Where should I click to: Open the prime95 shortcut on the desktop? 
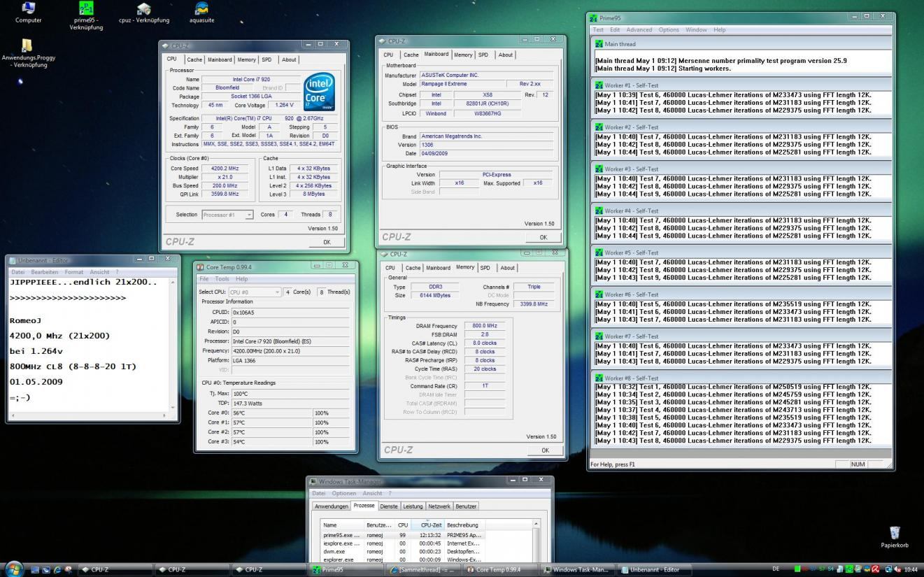86,15
